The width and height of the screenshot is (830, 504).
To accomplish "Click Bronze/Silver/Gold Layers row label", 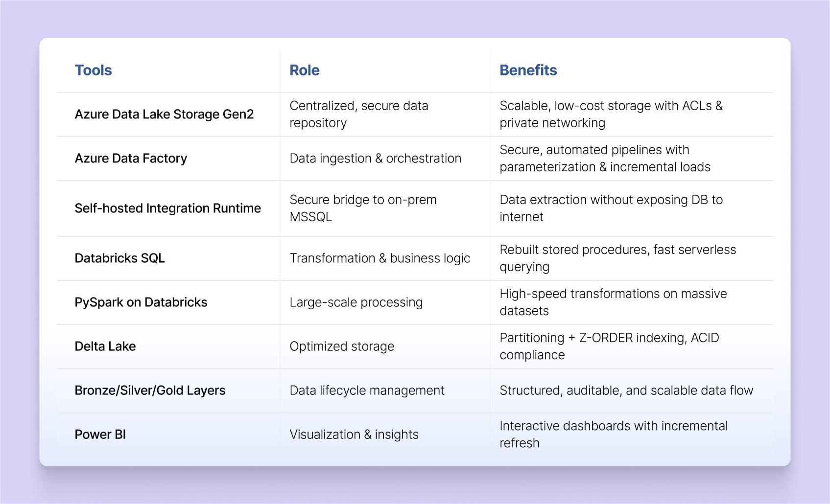I will [150, 390].
